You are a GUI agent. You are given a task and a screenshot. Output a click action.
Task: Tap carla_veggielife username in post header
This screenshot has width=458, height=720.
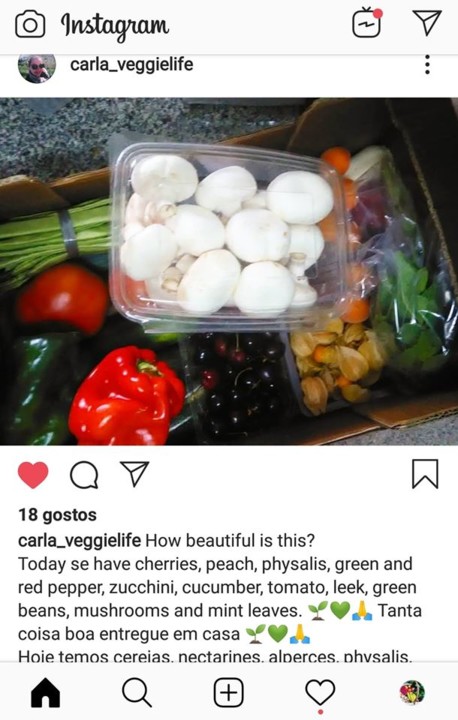coord(132,64)
